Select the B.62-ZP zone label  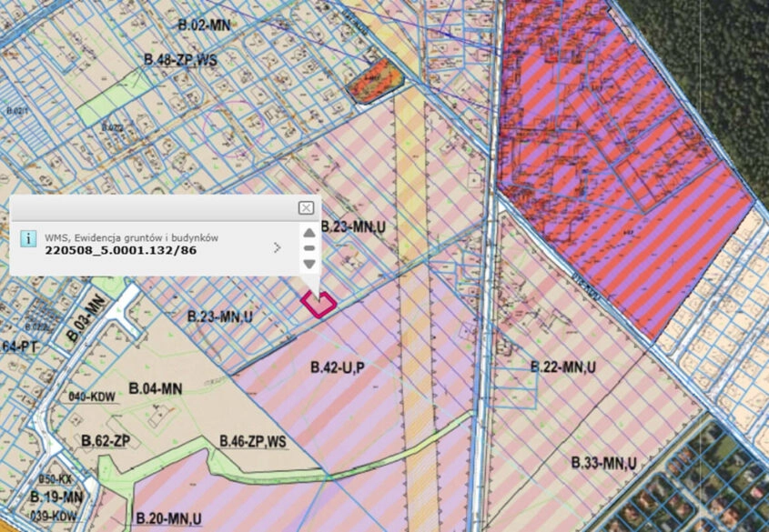[x=107, y=441]
